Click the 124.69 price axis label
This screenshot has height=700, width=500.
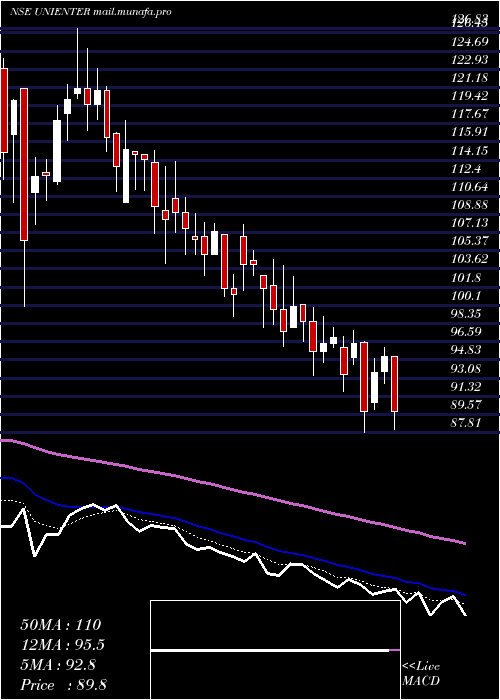coord(470,43)
